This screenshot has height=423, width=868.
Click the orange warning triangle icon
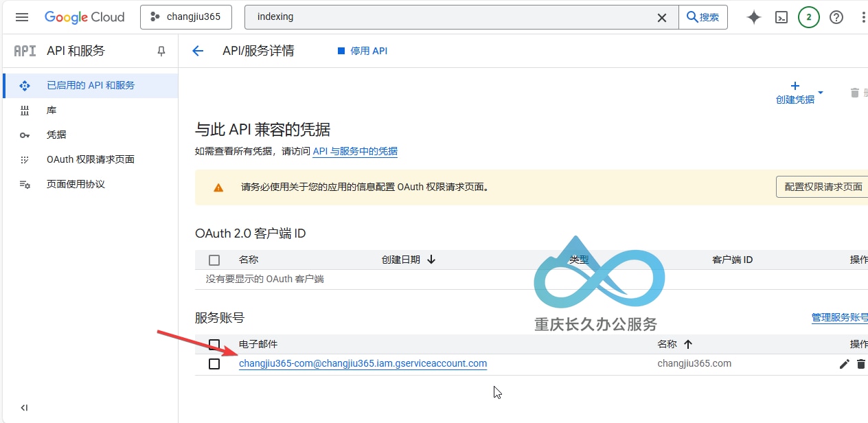[x=218, y=187]
